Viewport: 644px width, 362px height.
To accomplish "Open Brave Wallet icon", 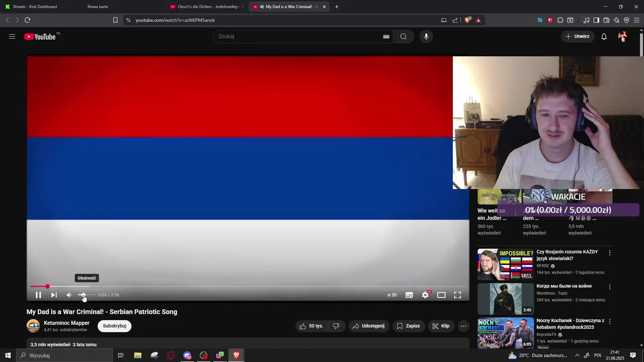I will tap(606, 20).
